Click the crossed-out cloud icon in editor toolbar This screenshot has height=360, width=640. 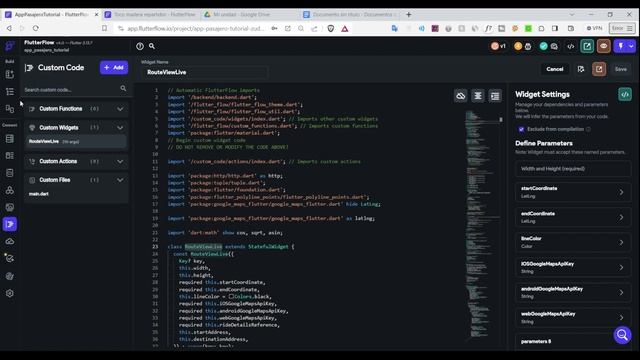(461, 96)
